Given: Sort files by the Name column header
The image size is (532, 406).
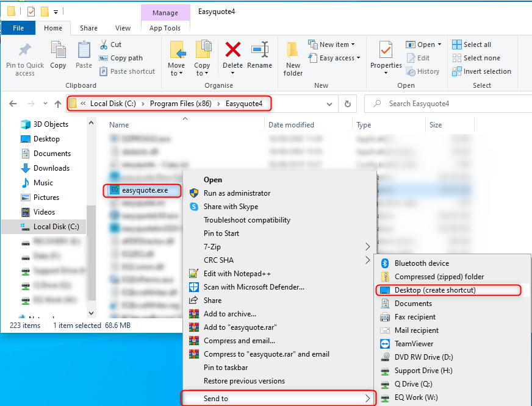Looking at the screenshot, I should (x=119, y=125).
